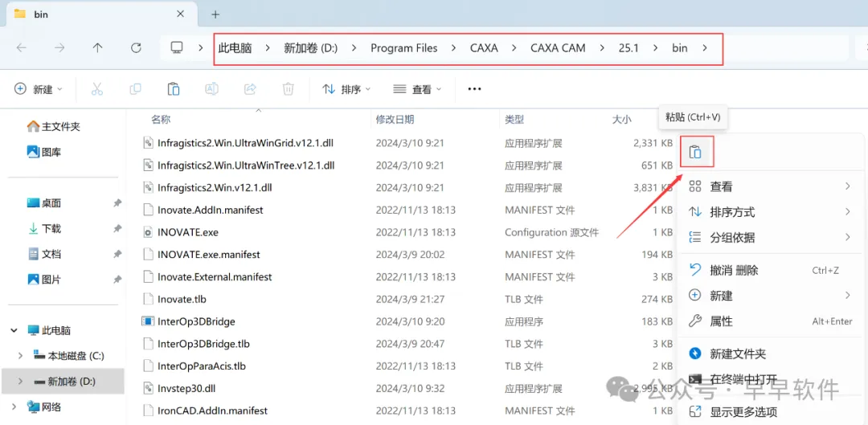The height and width of the screenshot is (425, 868).
Task: Open the three-dots more options menu
Action: [x=474, y=89]
